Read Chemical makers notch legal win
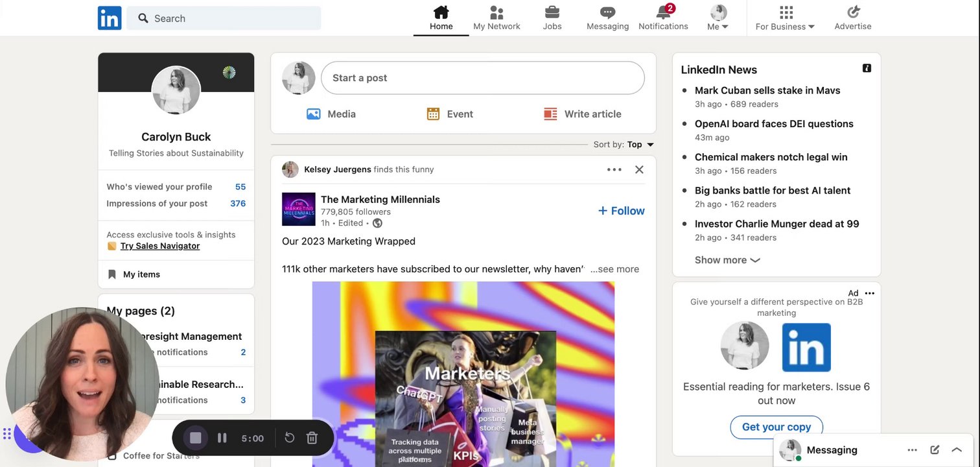980x467 pixels. pyautogui.click(x=771, y=157)
